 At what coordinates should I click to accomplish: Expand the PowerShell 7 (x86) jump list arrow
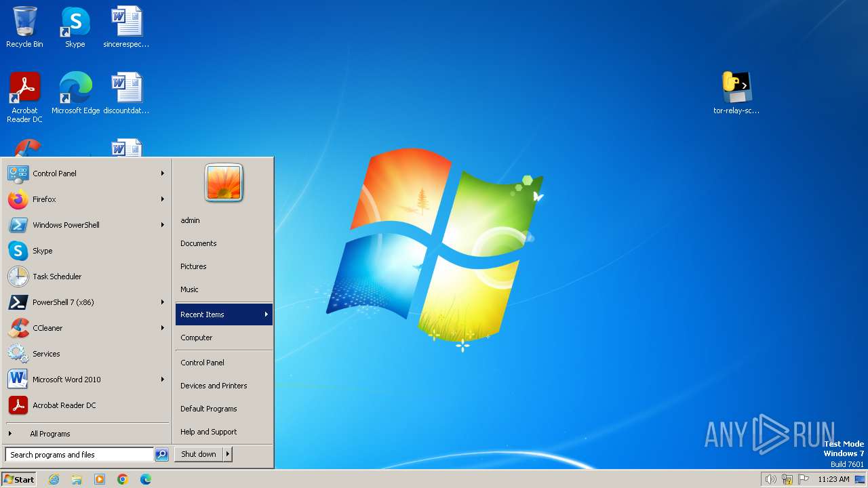(163, 302)
